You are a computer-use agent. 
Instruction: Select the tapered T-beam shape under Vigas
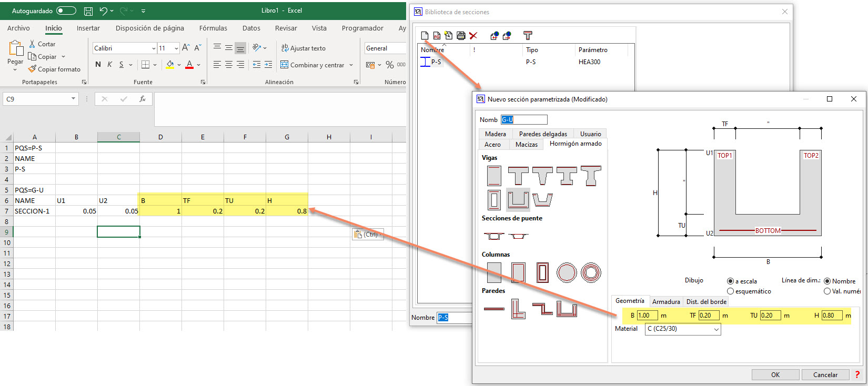point(542,176)
